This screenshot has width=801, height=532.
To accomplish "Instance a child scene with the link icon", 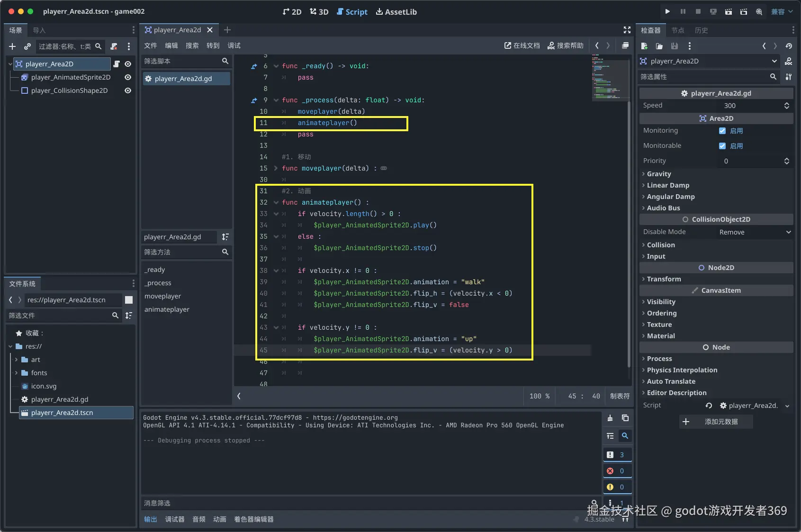I will click(27, 46).
